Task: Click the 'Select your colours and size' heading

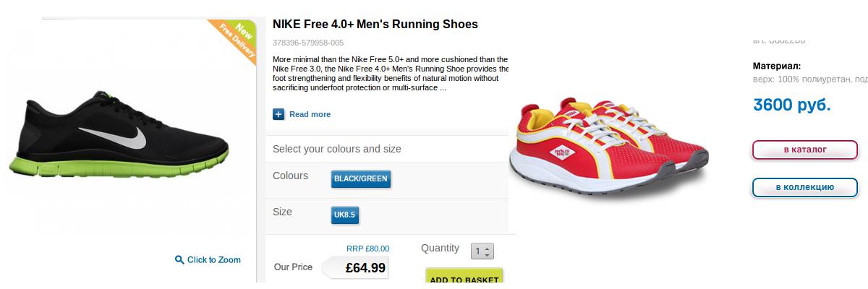Action: pyautogui.click(x=336, y=149)
